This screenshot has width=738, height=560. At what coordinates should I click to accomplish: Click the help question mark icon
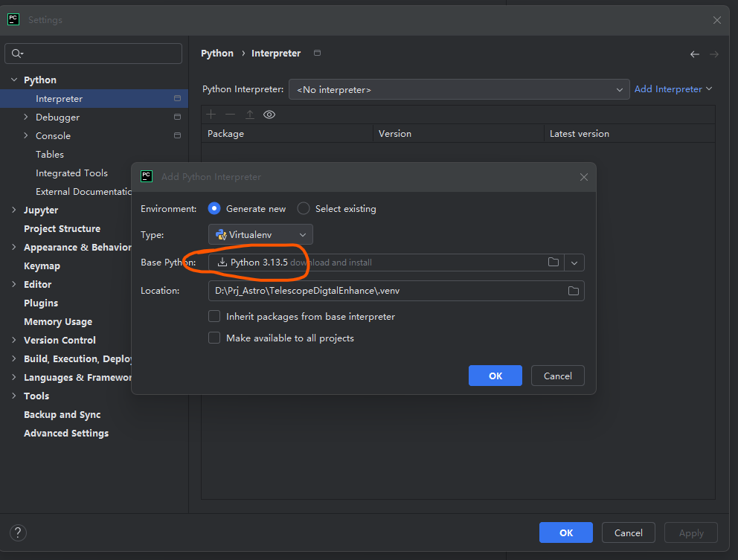pyautogui.click(x=18, y=532)
